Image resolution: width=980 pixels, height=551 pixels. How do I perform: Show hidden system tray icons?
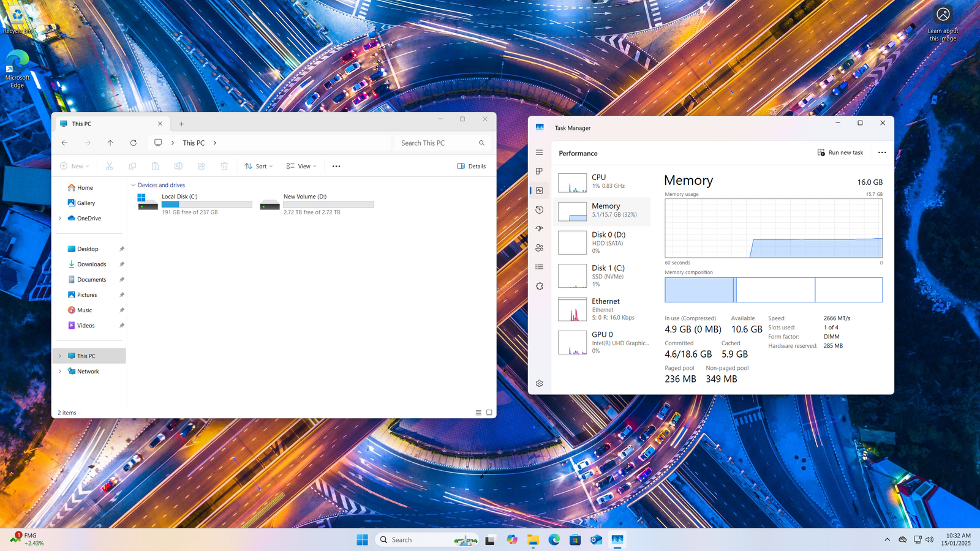click(887, 539)
